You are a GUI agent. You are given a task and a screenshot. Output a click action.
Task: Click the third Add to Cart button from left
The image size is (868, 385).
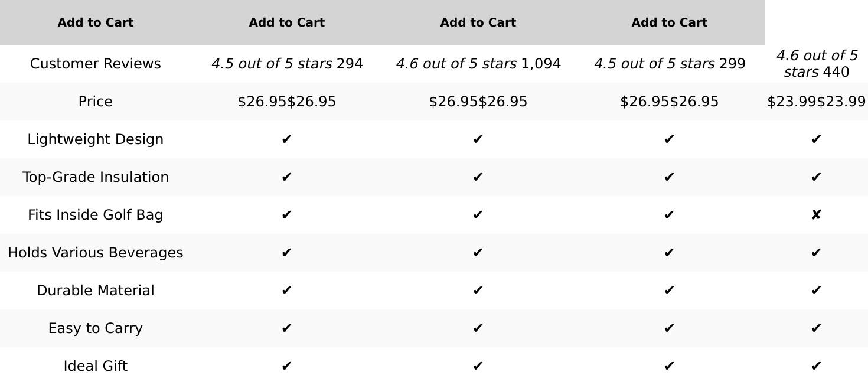(x=478, y=22)
